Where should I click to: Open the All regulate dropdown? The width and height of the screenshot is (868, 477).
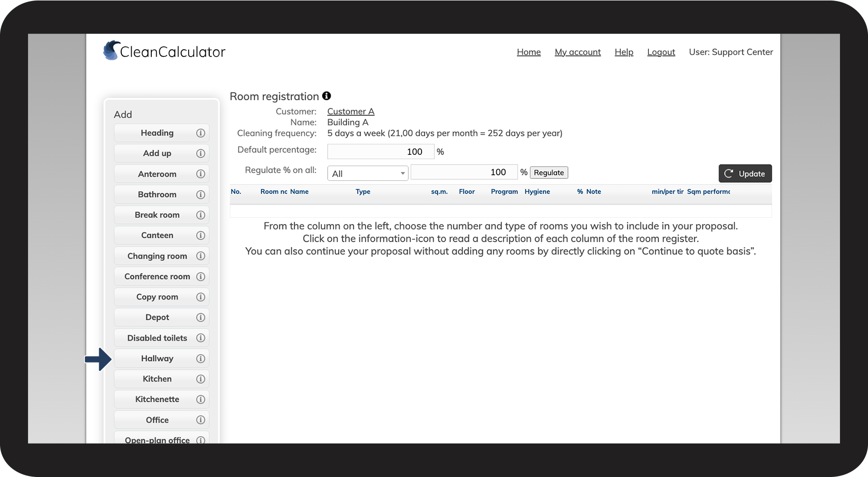[367, 173]
